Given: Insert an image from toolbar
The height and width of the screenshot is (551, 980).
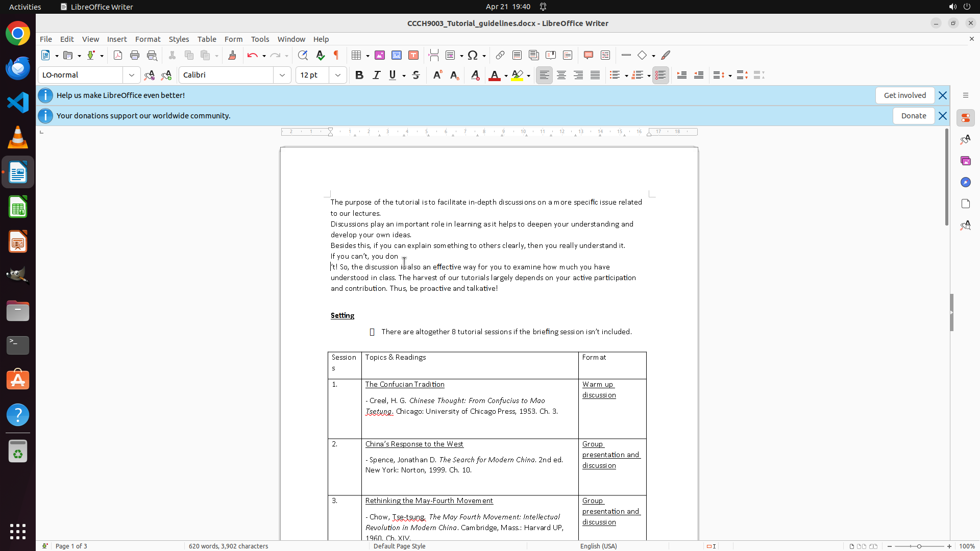Looking at the screenshot, I should [x=380, y=55].
